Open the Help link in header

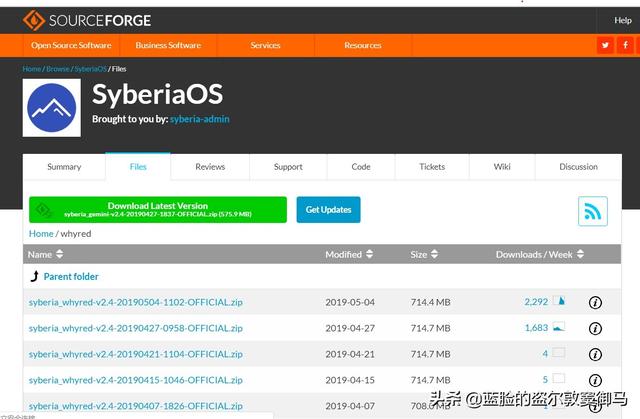[623, 20]
